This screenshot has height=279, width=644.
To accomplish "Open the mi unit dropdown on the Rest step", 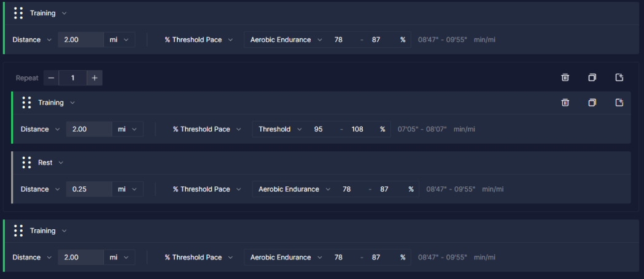I will pos(127,189).
